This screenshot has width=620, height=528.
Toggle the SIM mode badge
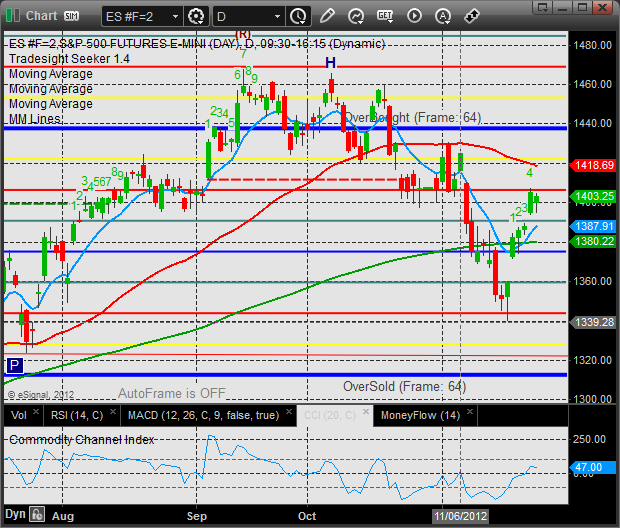(71, 16)
